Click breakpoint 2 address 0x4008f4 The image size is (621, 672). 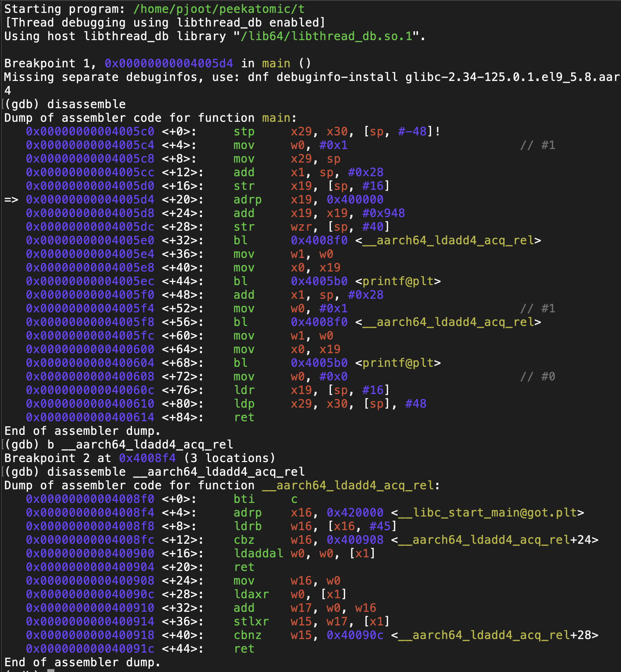click(147, 458)
